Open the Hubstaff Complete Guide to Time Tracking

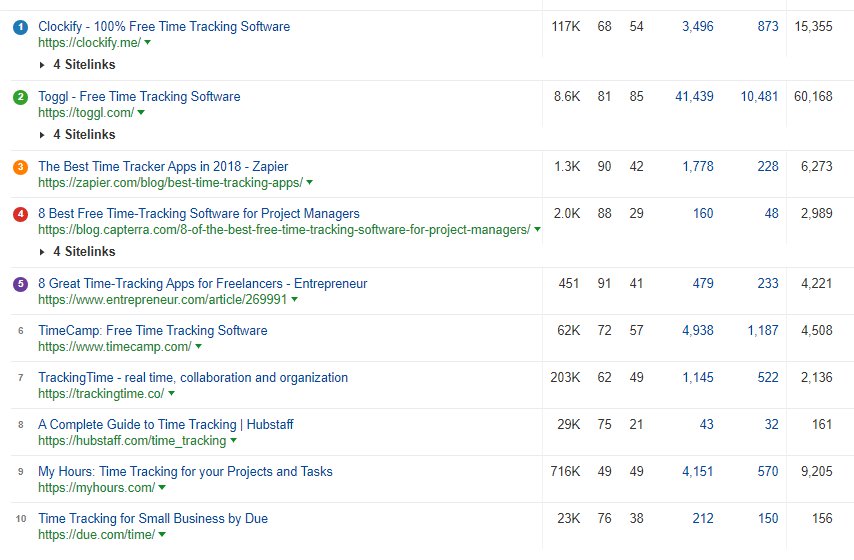[x=166, y=425]
